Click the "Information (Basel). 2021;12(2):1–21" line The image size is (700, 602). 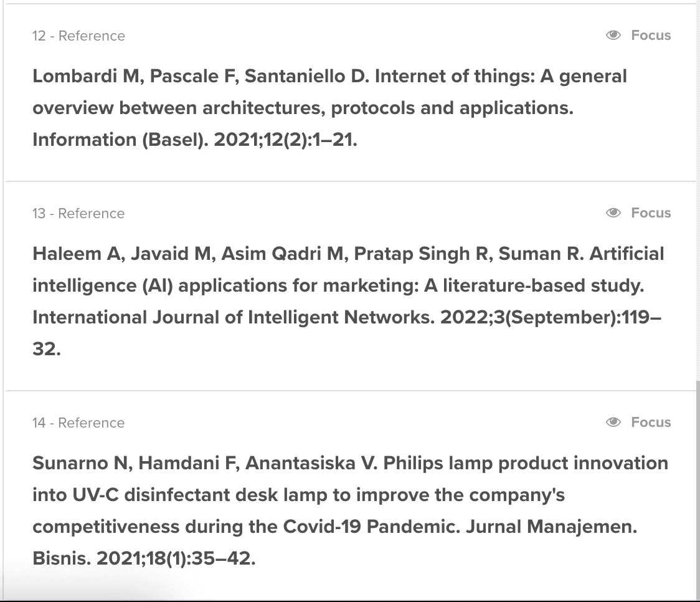click(x=195, y=140)
